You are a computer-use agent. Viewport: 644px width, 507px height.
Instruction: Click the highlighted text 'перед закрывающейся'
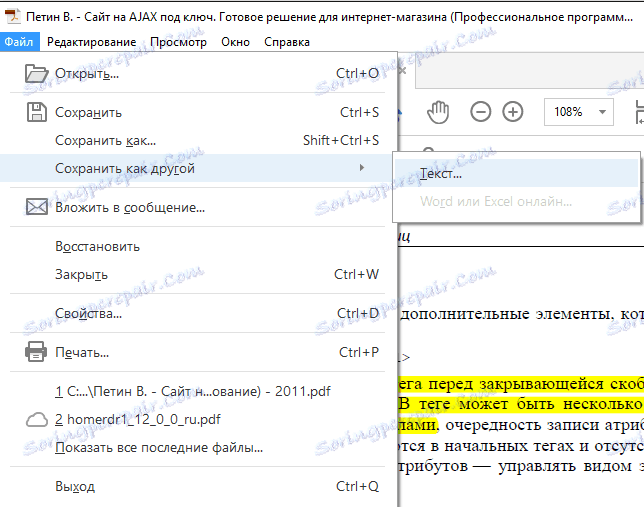pyautogui.click(x=515, y=384)
